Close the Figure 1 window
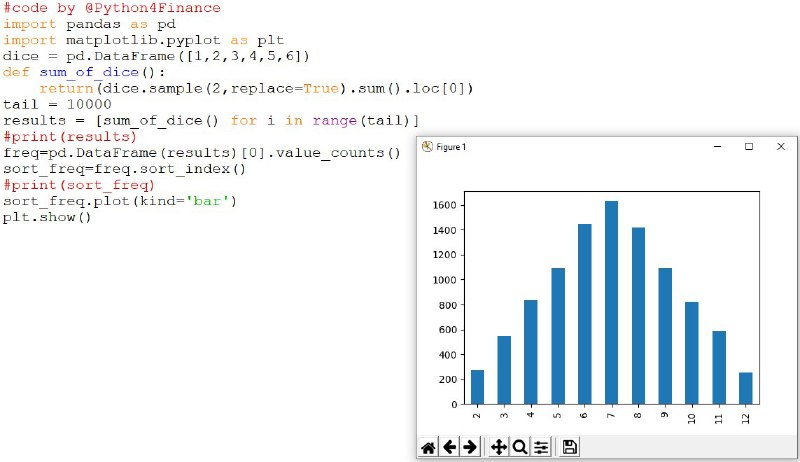The image size is (800, 462). click(781, 147)
